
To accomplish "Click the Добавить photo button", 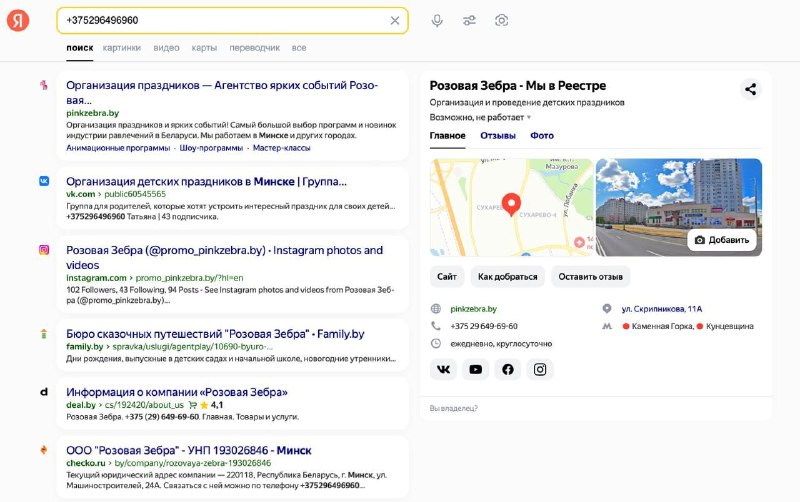I will point(722,240).
